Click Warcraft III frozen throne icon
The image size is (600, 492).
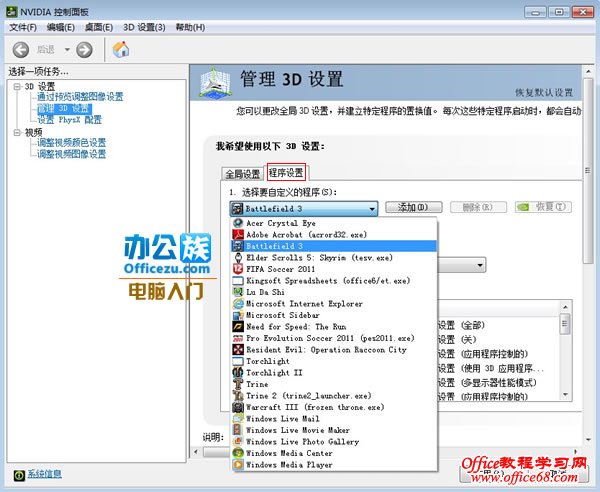(x=238, y=407)
